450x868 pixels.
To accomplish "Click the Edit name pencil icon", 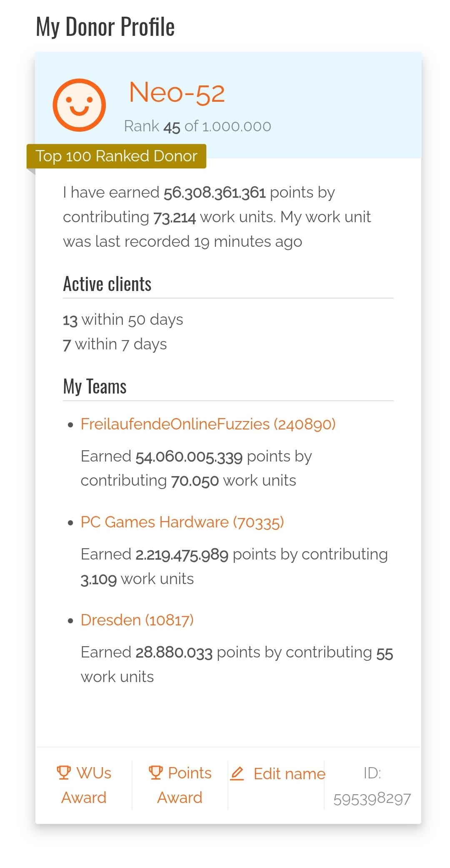I will tap(237, 774).
